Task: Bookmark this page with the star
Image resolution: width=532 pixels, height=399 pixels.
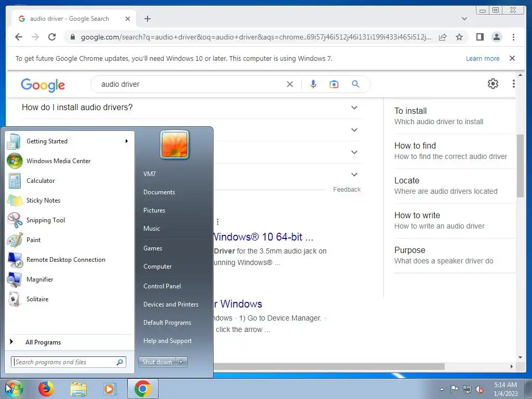Action: [459, 37]
